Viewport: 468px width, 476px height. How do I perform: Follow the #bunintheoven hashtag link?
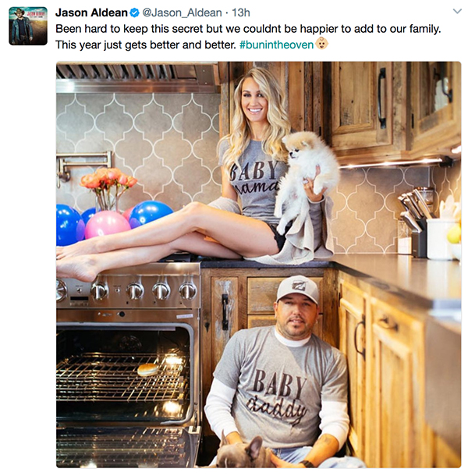click(x=276, y=44)
